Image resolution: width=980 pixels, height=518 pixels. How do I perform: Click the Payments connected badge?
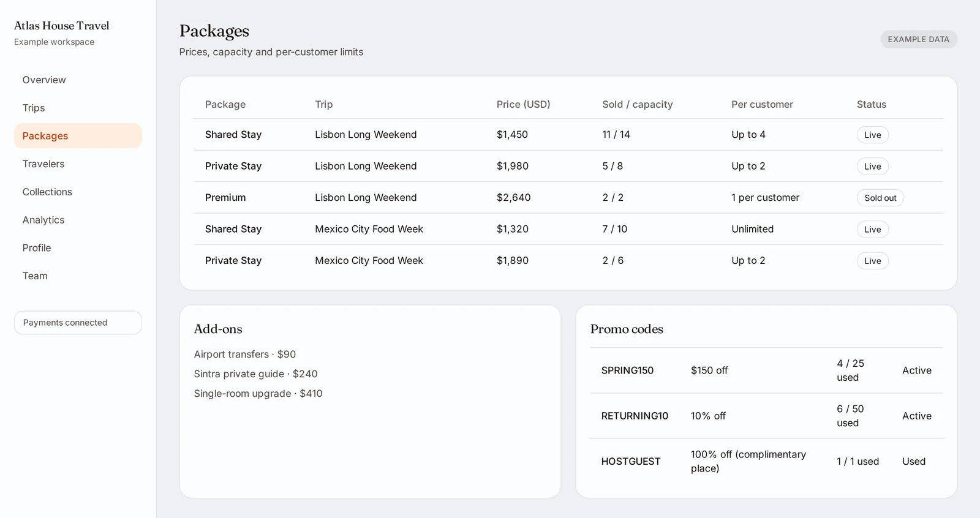(78, 323)
